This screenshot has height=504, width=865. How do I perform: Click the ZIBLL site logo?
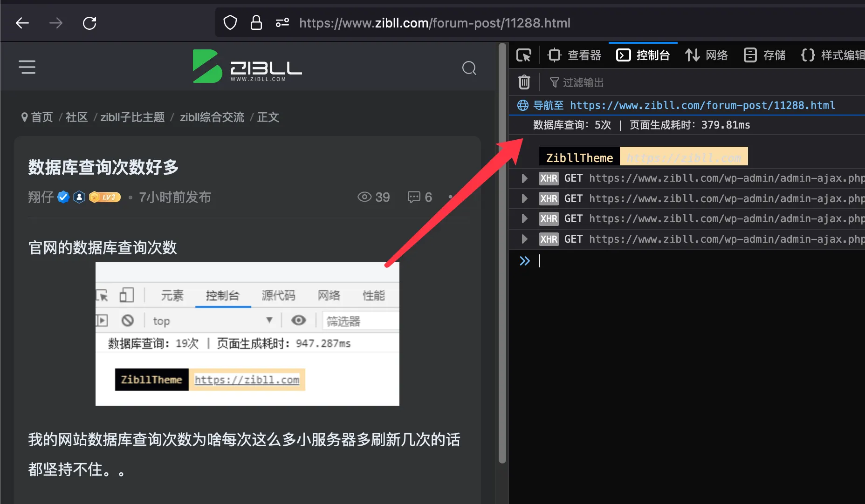pyautogui.click(x=247, y=66)
